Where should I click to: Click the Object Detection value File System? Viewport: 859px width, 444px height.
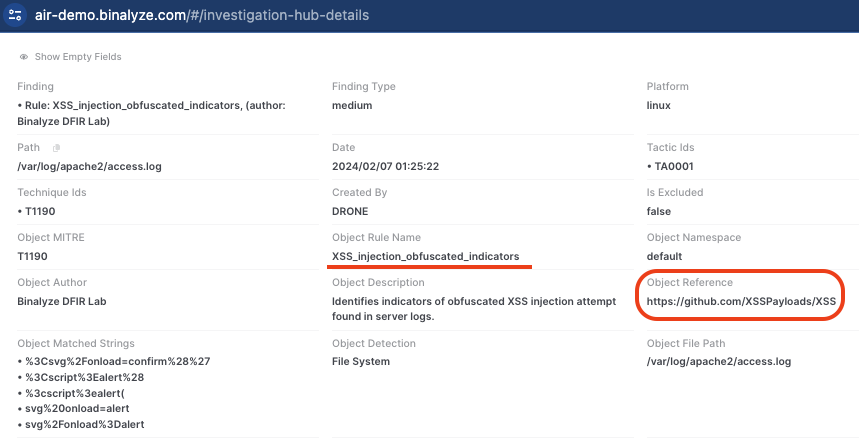pyautogui.click(x=361, y=361)
